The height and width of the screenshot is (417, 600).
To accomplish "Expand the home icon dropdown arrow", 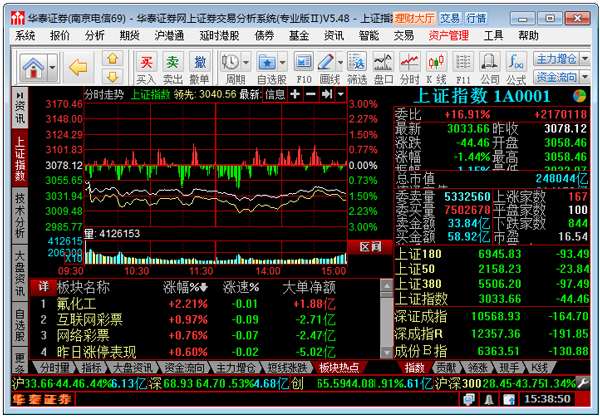I will click(53, 68).
